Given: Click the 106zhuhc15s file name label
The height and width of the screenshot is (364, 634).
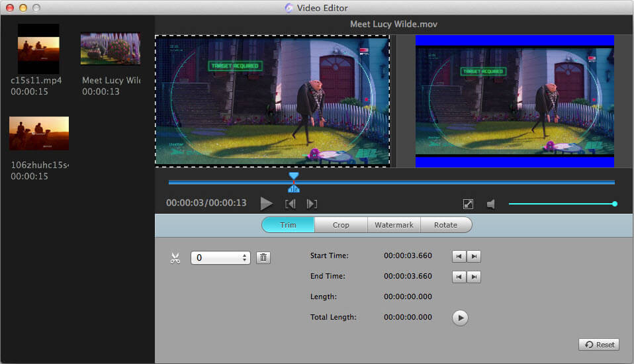Looking at the screenshot, I should click(x=40, y=165).
